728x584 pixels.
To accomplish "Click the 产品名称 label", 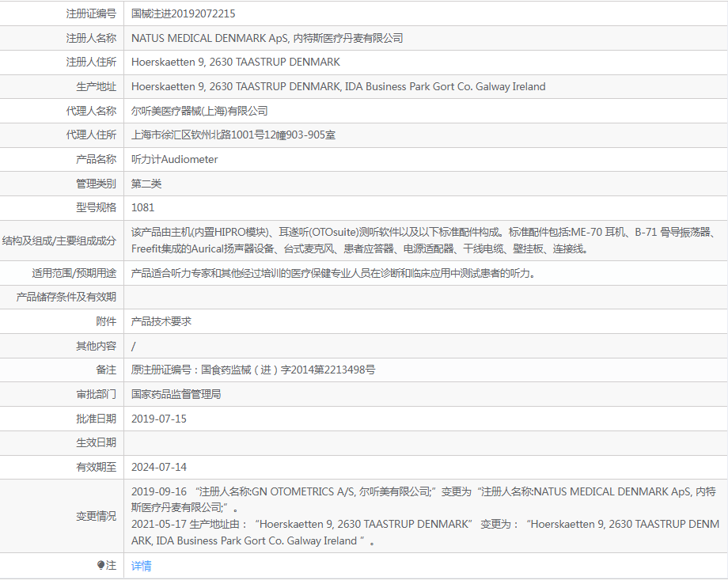I will pos(96,159).
